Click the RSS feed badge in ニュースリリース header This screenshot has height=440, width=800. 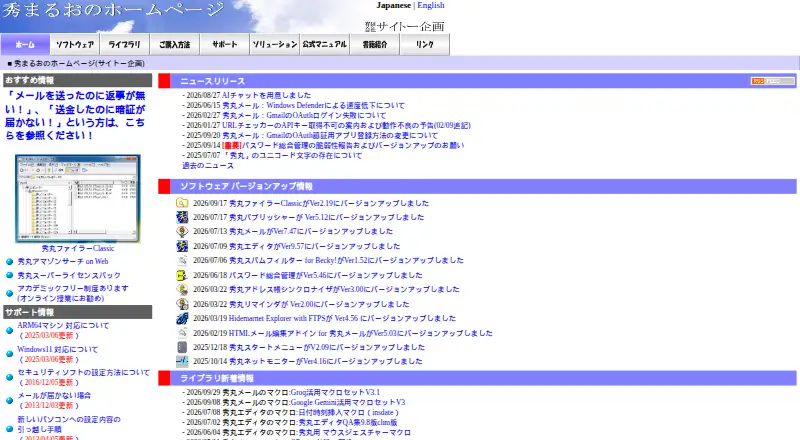click(x=772, y=81)
